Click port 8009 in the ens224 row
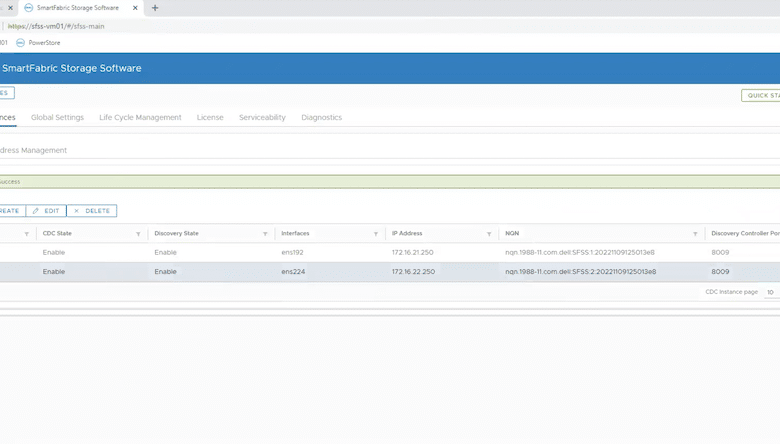The image size is (780, 444). pos(720,272)
